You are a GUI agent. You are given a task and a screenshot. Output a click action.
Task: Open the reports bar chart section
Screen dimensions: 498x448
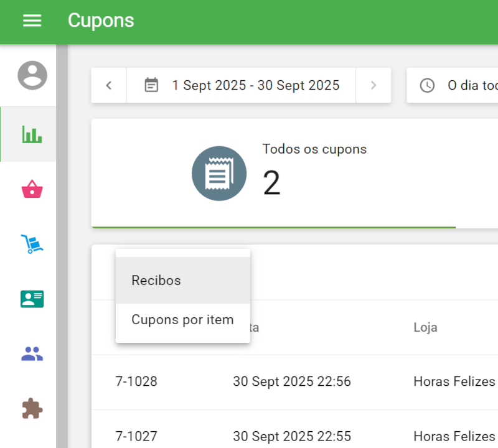pyautogui.click(x=32, y=134)
